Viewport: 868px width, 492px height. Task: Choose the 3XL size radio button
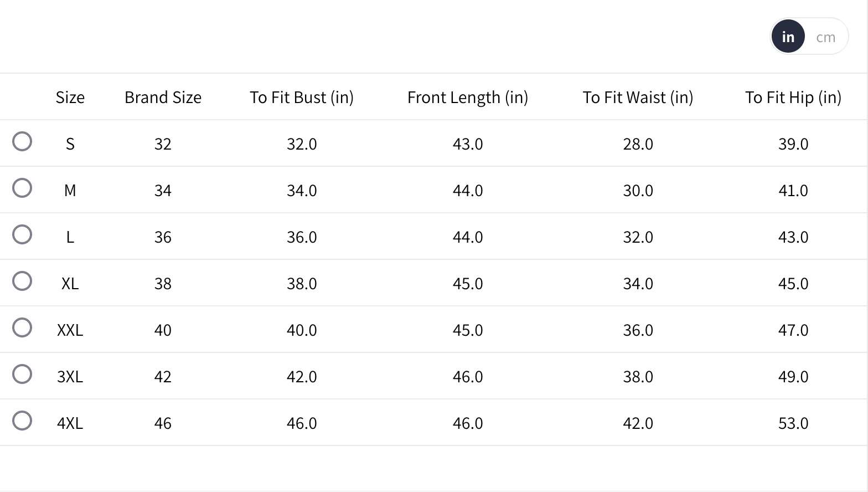coord(22,375)
